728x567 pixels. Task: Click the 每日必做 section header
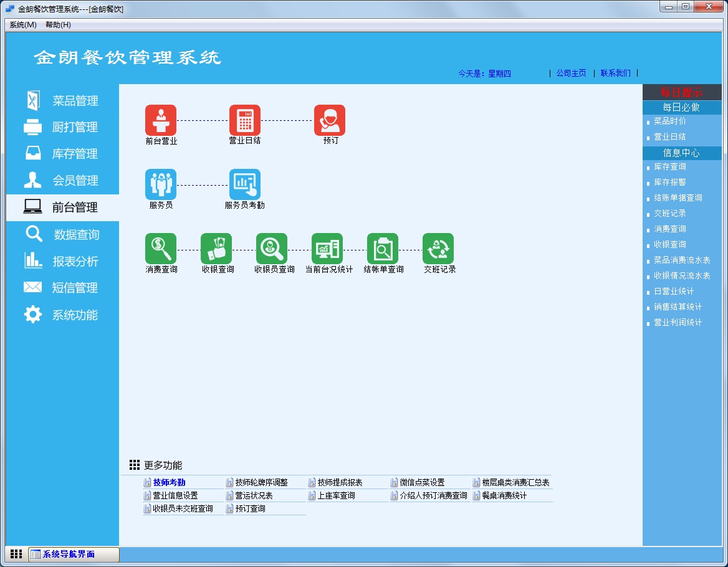click(682, 107)
